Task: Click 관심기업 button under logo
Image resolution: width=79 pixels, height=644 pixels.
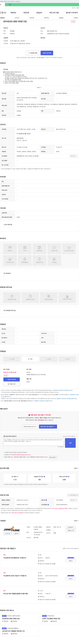Action: [x=7, y=533]
